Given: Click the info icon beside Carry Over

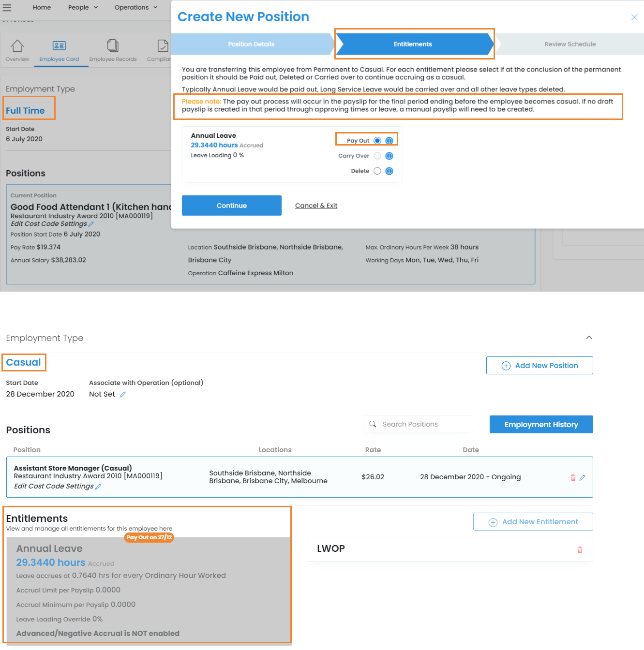Looking at the screenshot, I should (x=389, y=156).
